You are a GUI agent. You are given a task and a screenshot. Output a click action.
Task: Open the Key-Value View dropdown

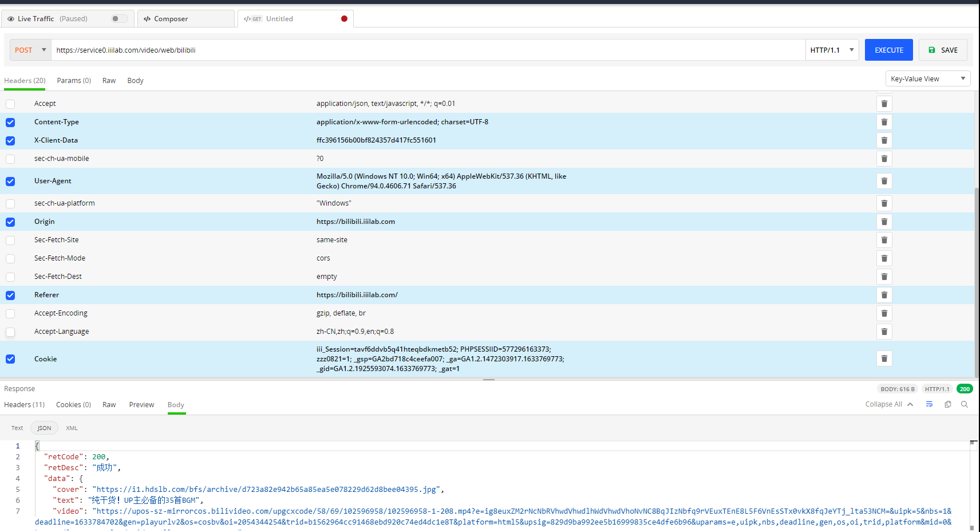pyautogui.click(x=927, y=78)
